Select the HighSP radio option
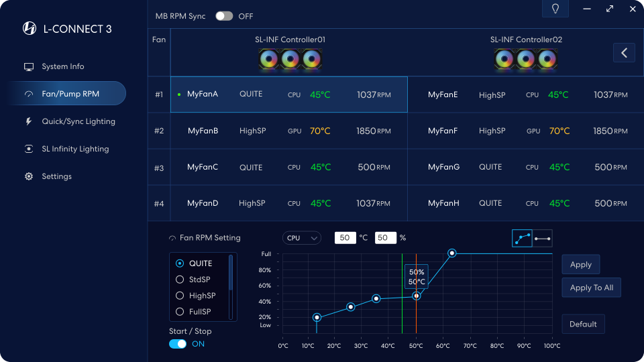 [x=180, y=296]
